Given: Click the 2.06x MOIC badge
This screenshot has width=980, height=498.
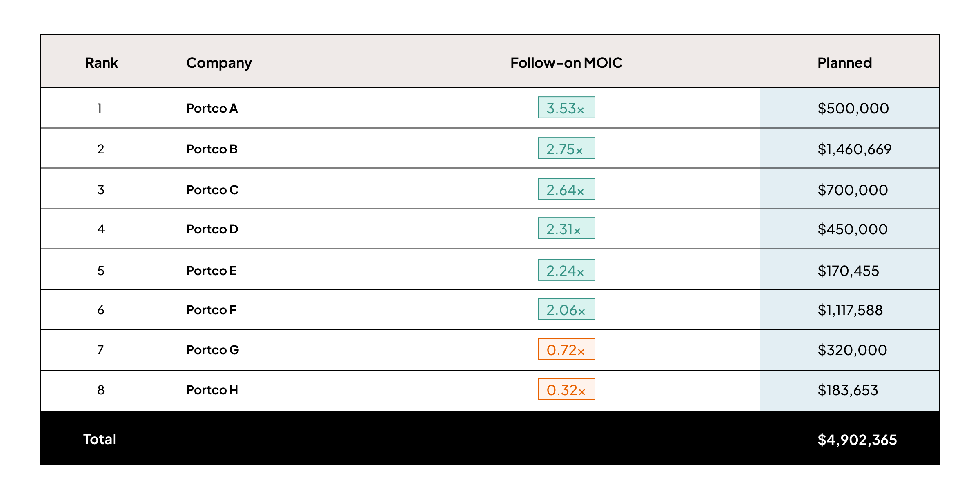Looking at the screenshot, I should pyautogui.click(x=566, y=309).
